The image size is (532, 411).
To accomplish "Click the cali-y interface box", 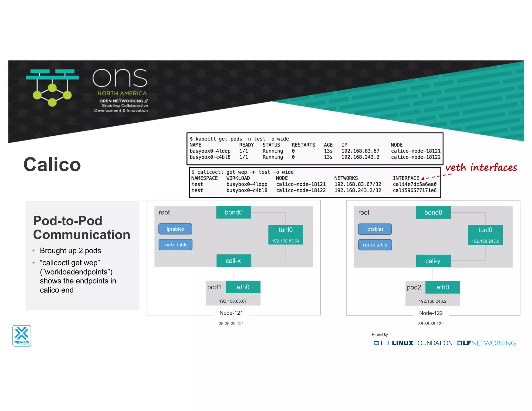I will [433, 261].
